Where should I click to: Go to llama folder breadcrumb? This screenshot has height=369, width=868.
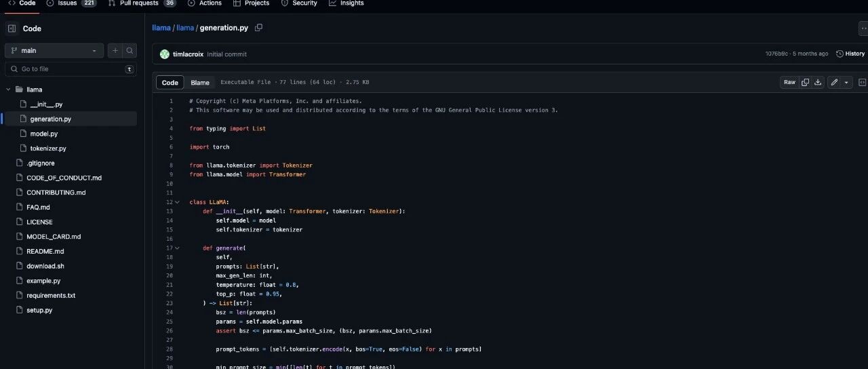[x=185, y=28]
